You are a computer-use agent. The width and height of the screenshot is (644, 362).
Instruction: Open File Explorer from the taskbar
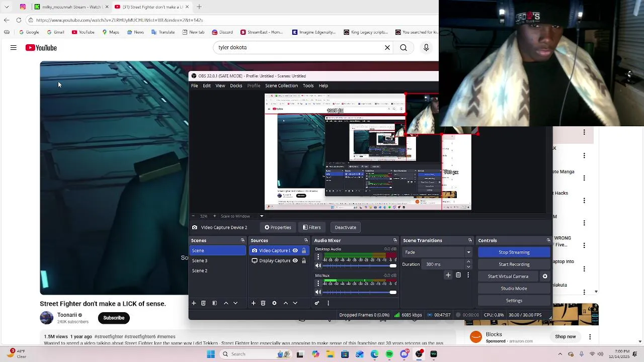(330, 354)
